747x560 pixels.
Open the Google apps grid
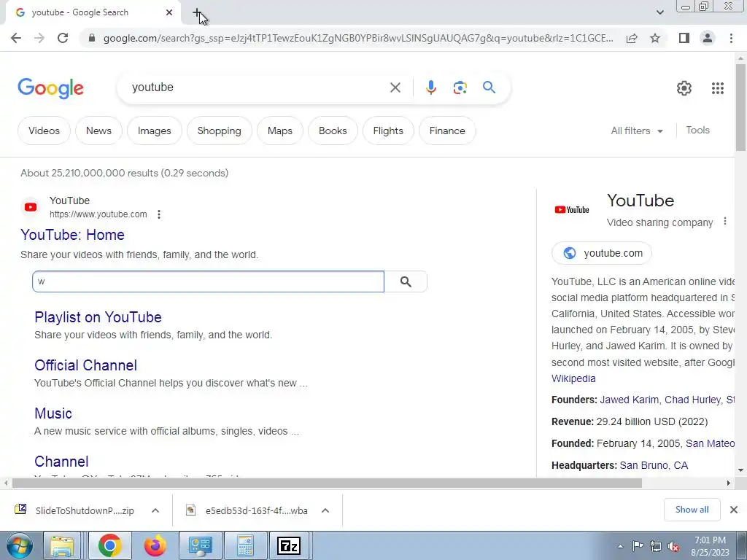pyautogui.click(x=718, y=88)
